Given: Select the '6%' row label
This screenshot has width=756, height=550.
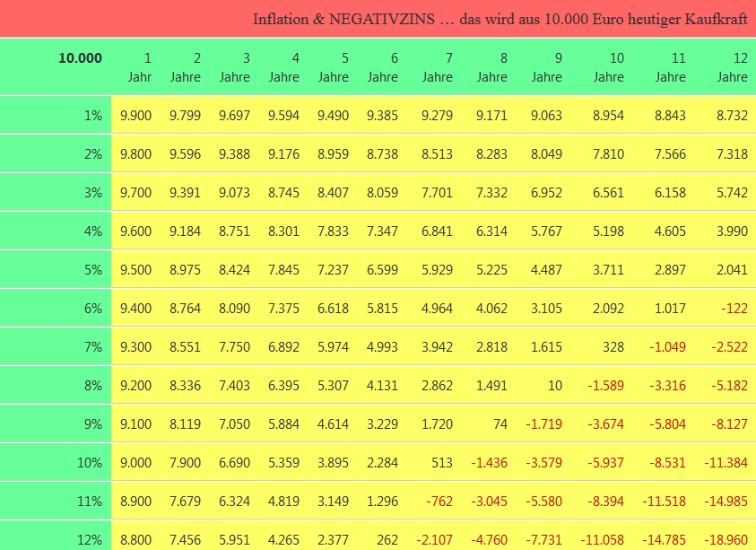Looking at the screenshot, I should 93,309.
